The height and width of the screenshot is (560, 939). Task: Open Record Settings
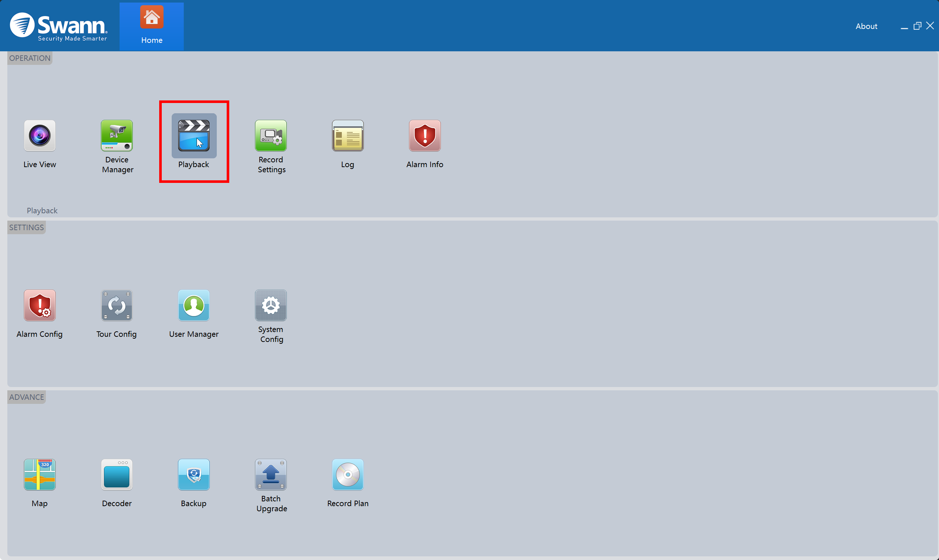click(271, 136)
